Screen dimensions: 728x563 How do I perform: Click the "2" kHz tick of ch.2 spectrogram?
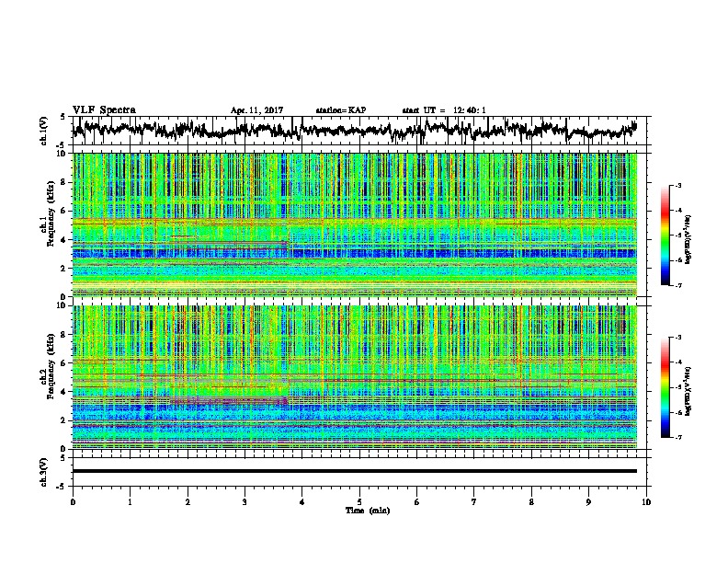click(64, 420)
